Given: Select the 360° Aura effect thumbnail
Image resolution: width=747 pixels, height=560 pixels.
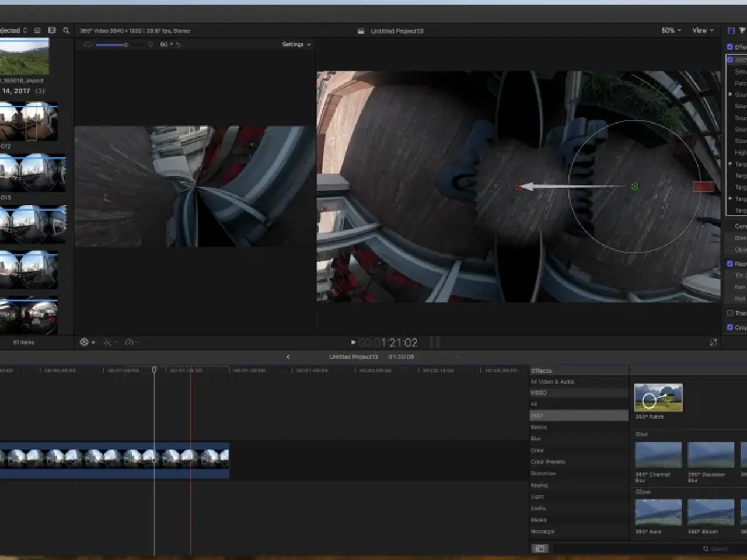Looking at the screenshot, I should (x=658, y=512).
